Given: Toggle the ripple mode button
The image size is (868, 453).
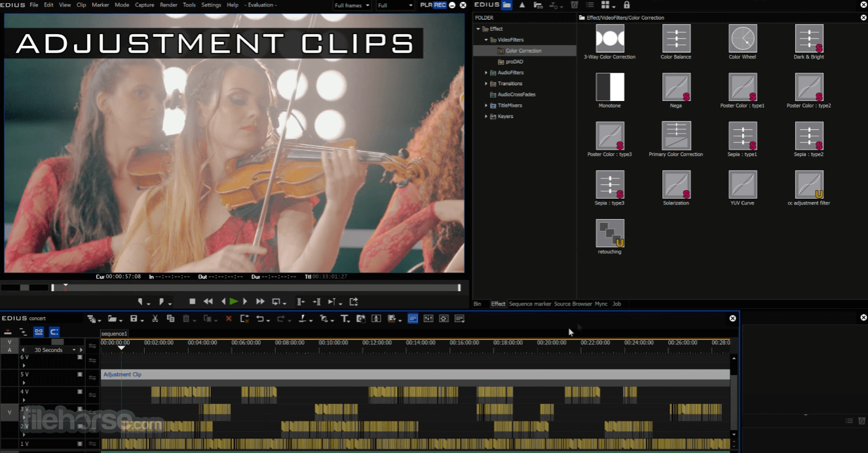Looking at the screenshot, I should tap(23, 332).
